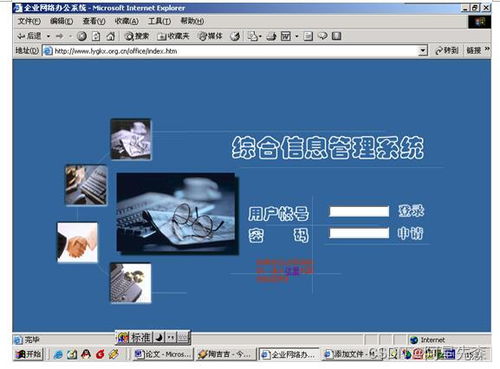This screenshot has height=369, width=500.
Task: Open the 文件 (File) menu
Action: tap(29, 21)
